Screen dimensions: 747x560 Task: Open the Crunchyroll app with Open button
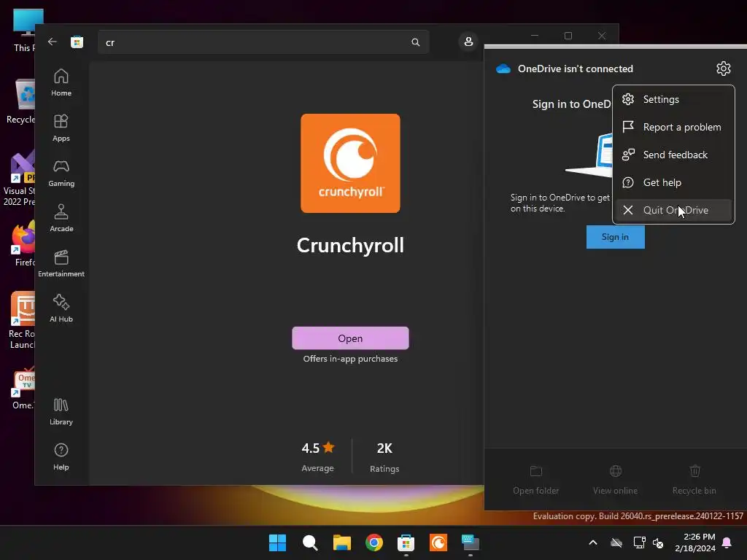[350, 338]
